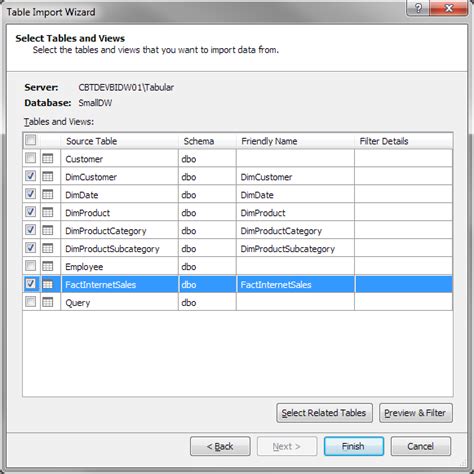This screenshot has height=474, width=474.
Task: Click the table icon beside FactInternetSales
Action: click(48, 284)
